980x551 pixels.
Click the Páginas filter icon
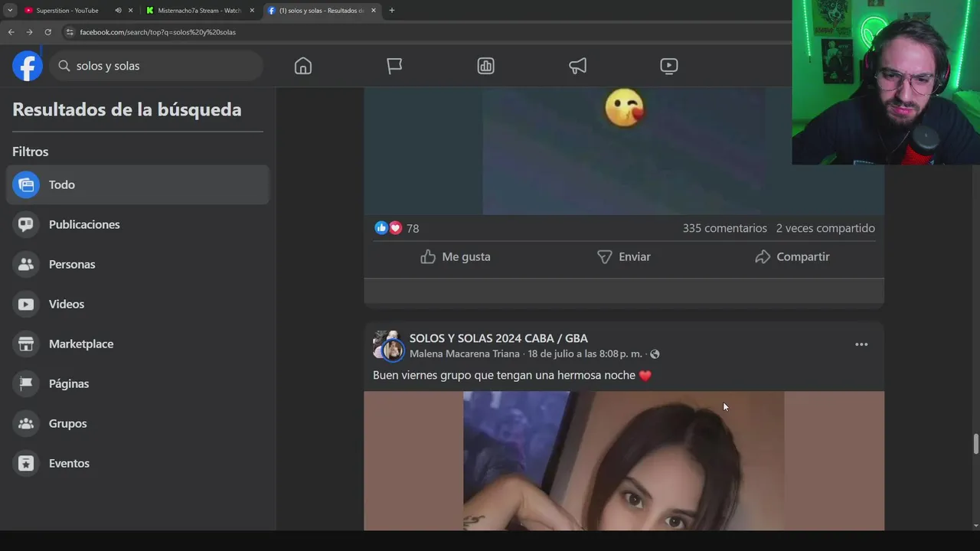[x=26, y=383]
